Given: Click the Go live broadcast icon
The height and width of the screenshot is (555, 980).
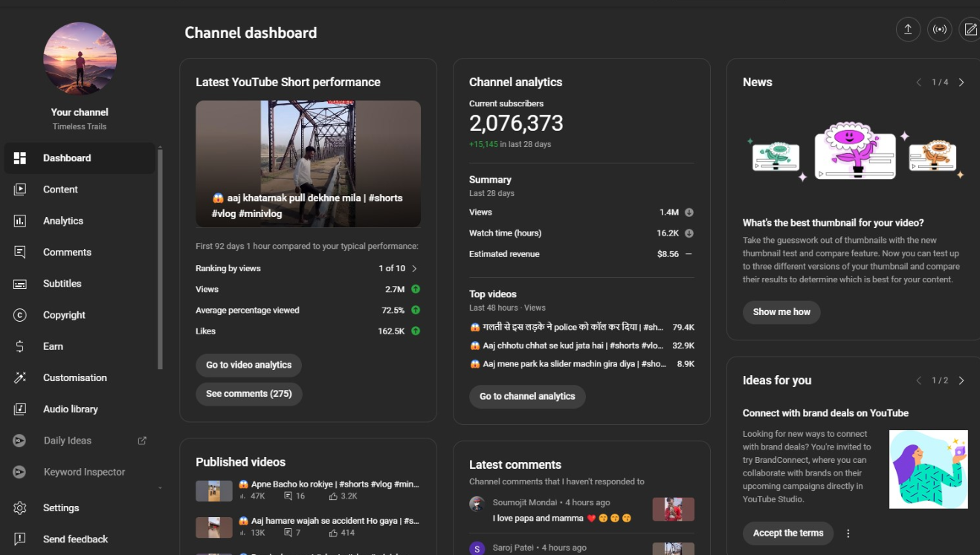Looking at the screenshot, I should click(940, 30).
